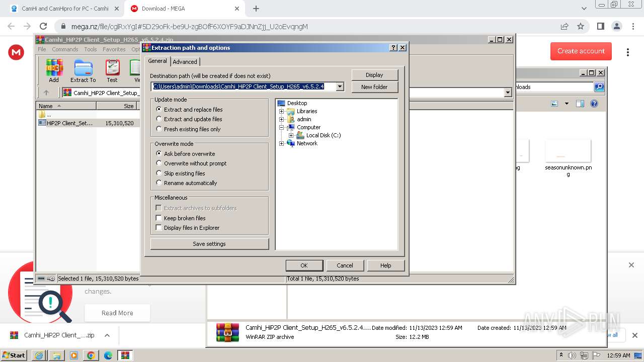Click the Explorer change view icon

click(x=554, y=104)
